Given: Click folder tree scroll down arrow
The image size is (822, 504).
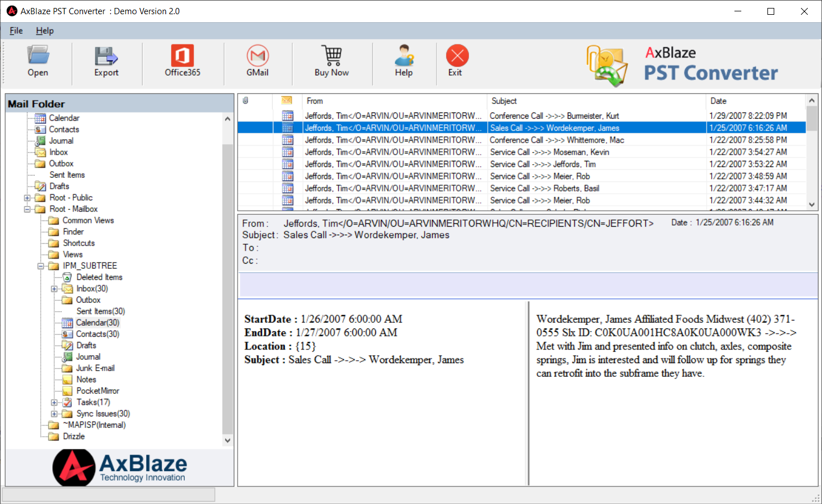Looking at the screenshot, I should (x=227, y=440).
